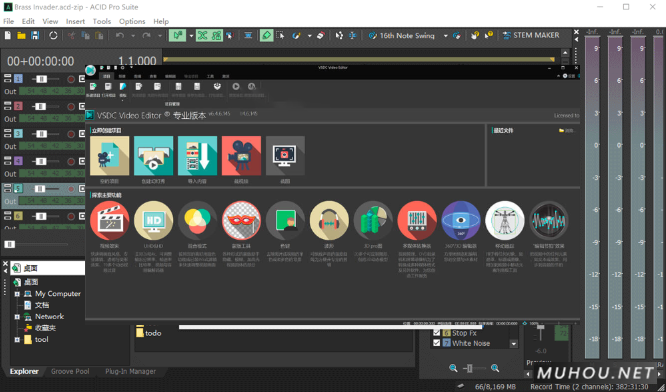This screenshot has height=392, width=666.
Task: Expand the tool folder tree node
Action: click(17, 340)
